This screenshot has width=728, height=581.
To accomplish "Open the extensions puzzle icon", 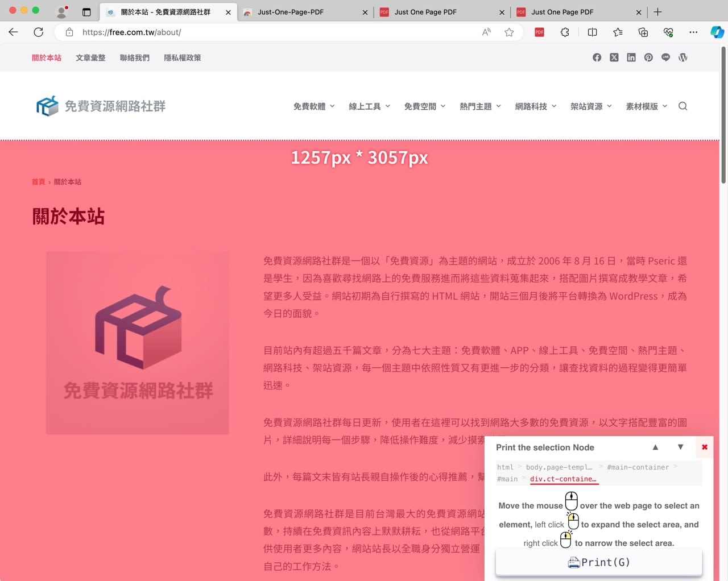I will (x=565, y=32).
